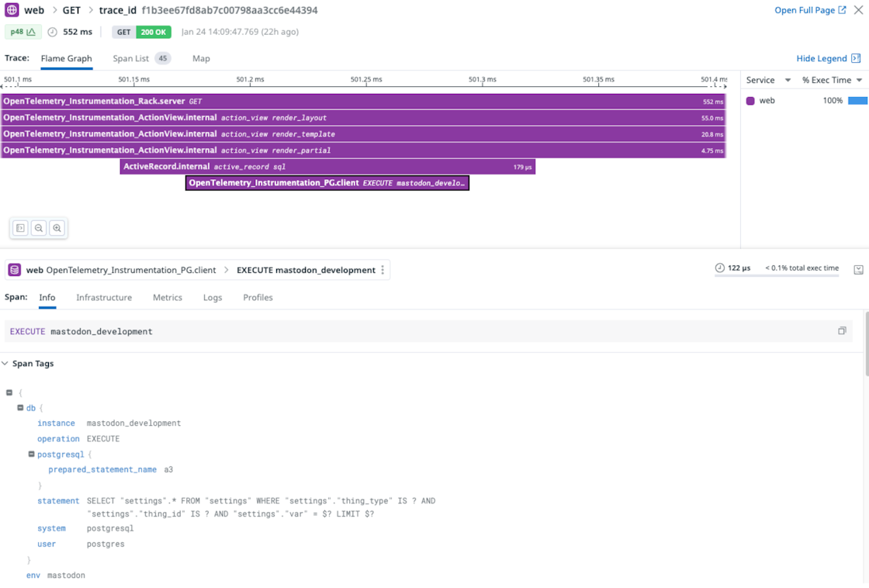Screen dimensions: 869x588
Task: Collapse the Span Tags section
Action: pyautogui.click(x=5, y=364)
